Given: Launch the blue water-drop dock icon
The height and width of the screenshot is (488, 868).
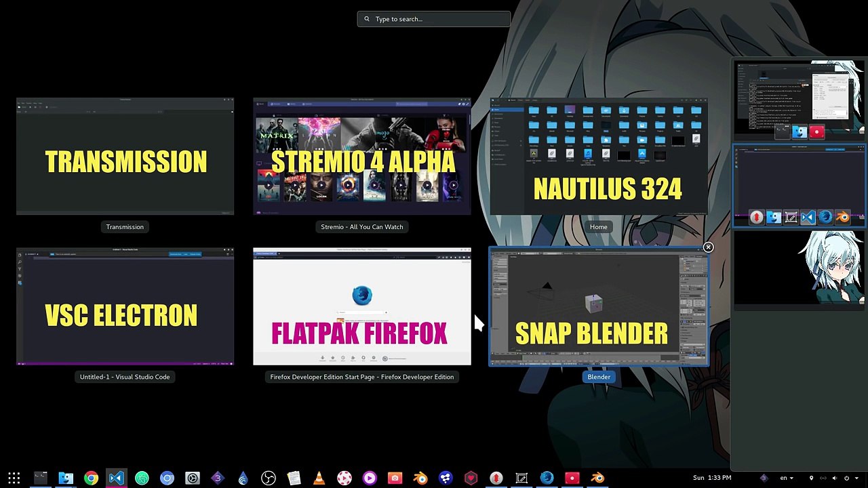Looking at the screenshot, I should 243,478.
